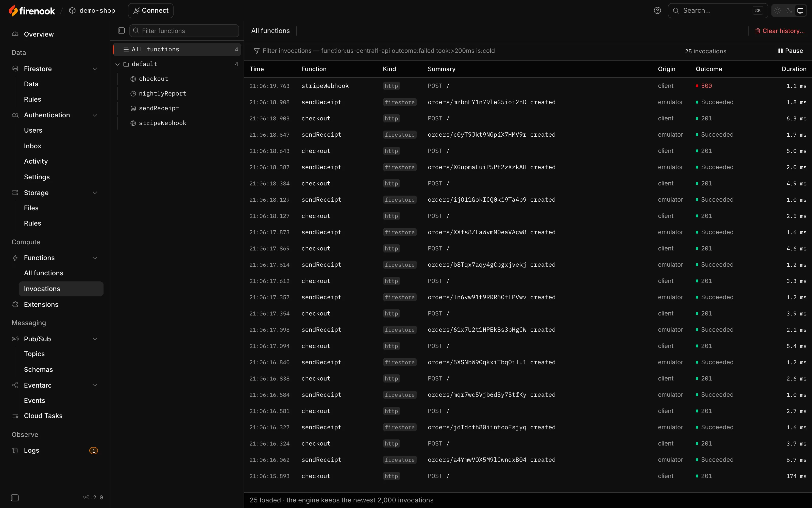The width and height of the screenshot is (812, 508).
Task: Click the stripeWebhook 500 outcome row
Action: 528,86
